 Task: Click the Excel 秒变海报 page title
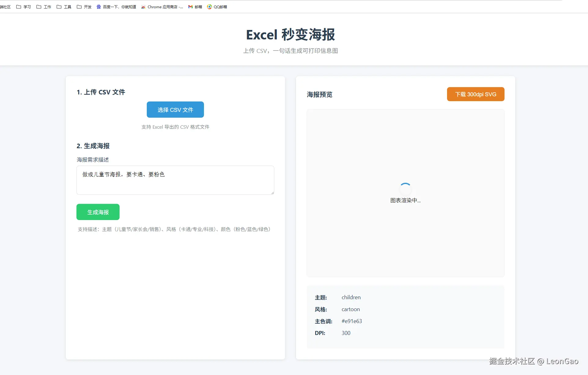coord(290,35)
